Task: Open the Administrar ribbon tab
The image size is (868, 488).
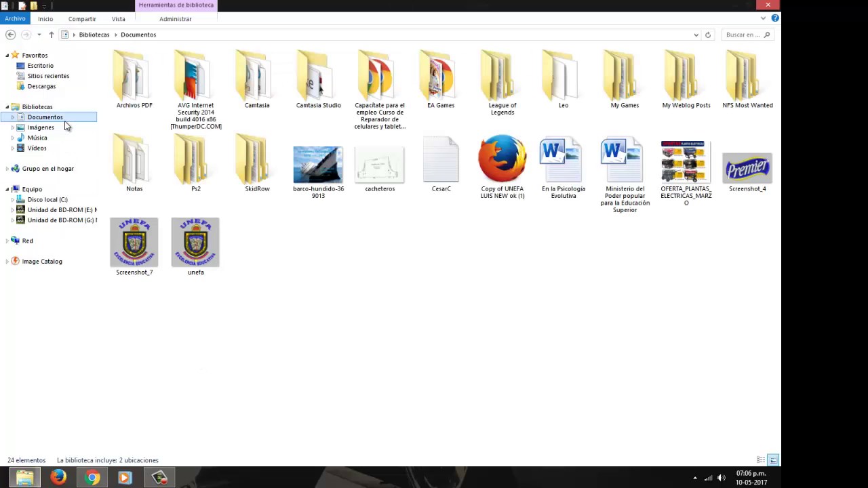Action: (x=176, y=19)
